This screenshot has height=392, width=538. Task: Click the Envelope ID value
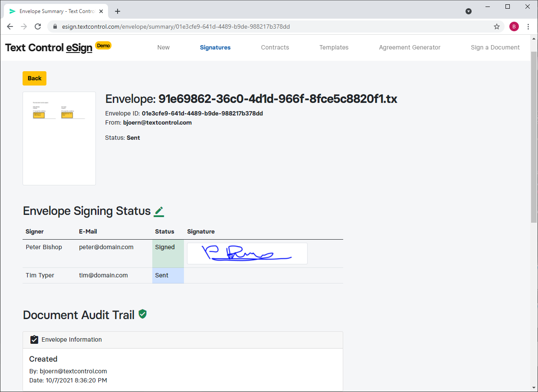pos(202,113)
